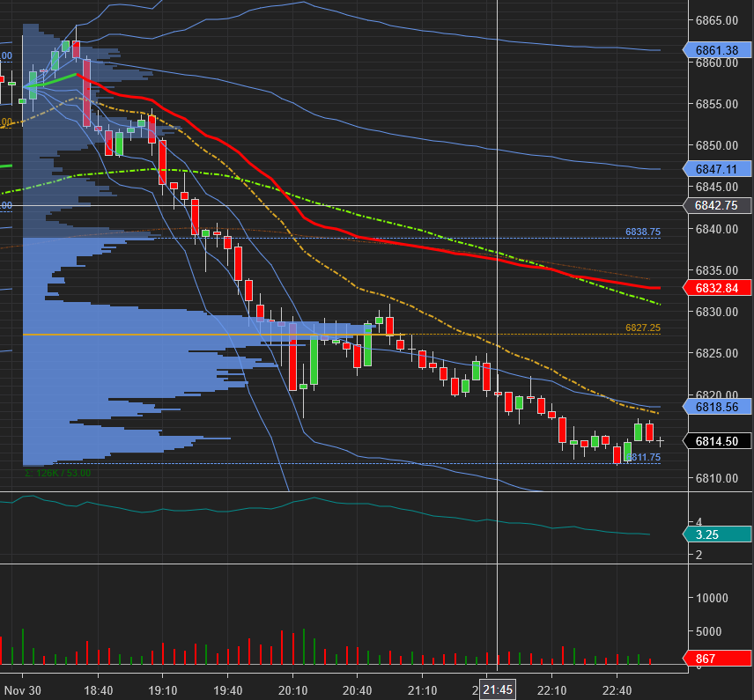Image resolution: width=754 pixels, height=700 pixels.
Task: Click the 6810.00 price axis tick
Action: 715,478
